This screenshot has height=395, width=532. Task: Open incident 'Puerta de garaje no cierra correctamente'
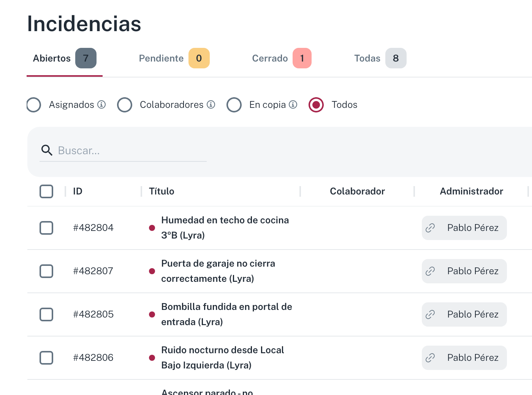tap(218, 271)
